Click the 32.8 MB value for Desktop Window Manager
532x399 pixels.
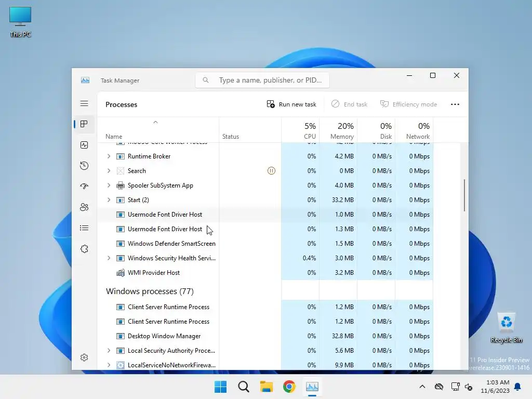point(343,336)
